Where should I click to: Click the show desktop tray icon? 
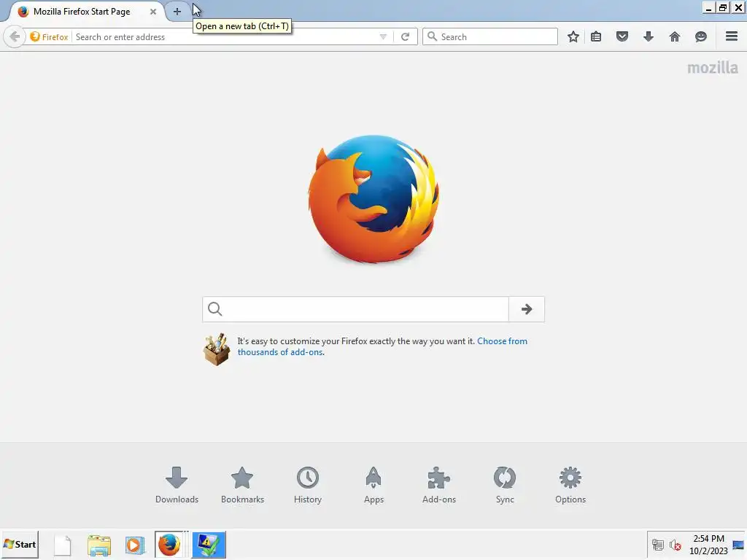click(x=738, y=545)
